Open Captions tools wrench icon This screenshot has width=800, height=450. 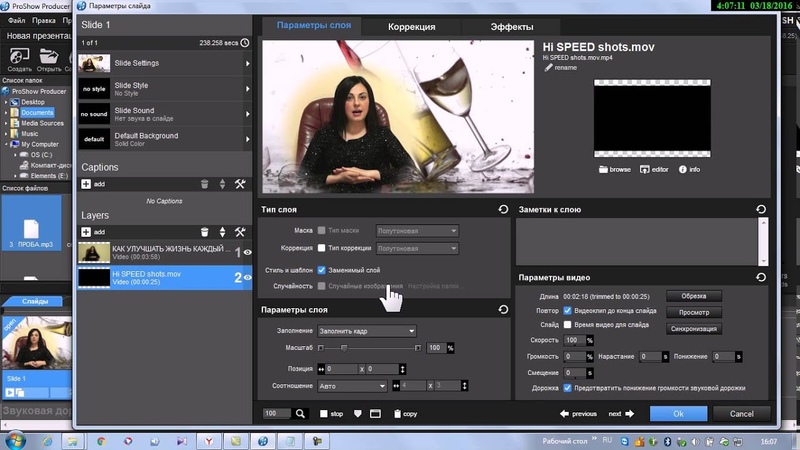(240, 184)
